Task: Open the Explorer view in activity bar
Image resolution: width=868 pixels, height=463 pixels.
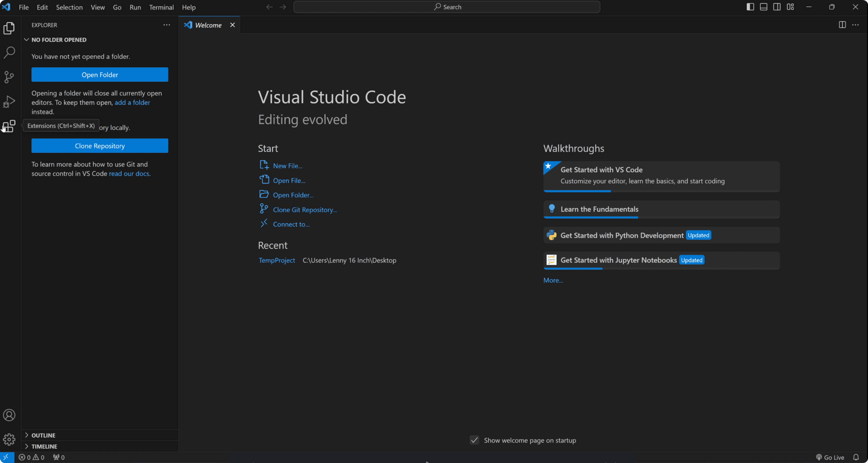Action: tap(9, 28)
